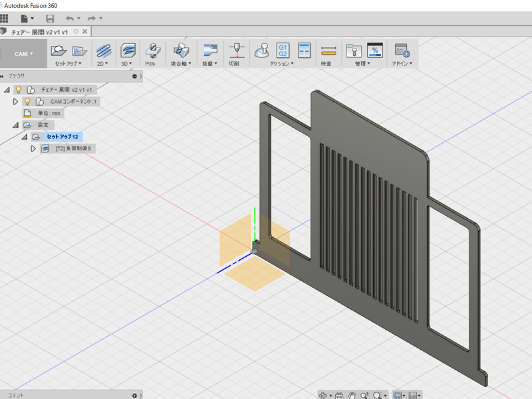Click the G1 G2 Post Process icon
The height and width of the screenshot is (399, 532).
point(283,50)
